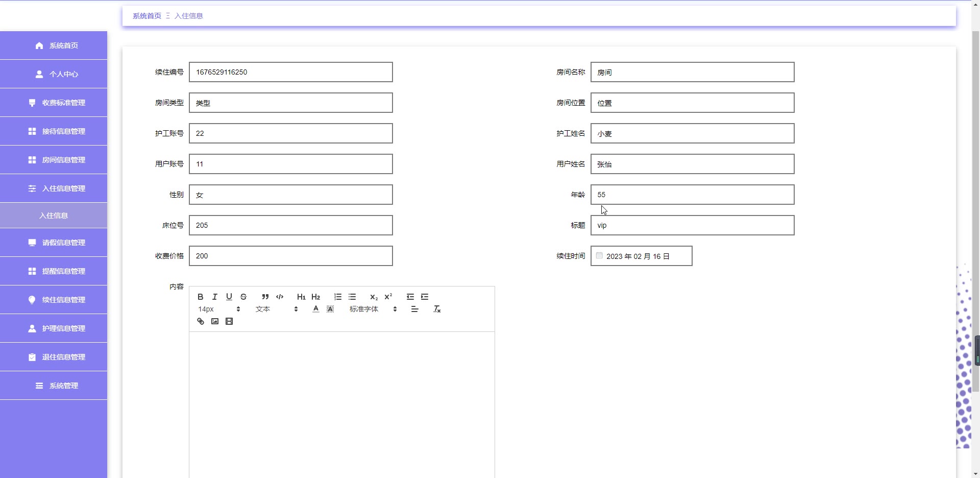This screenshot has width=980, height=478.
Task: Focus the 续住编号 input field
Action: point(291,72)
